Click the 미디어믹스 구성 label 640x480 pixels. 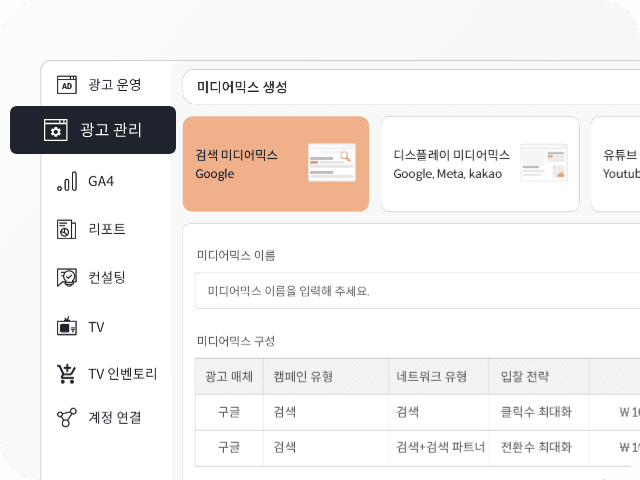click(236, 341)
